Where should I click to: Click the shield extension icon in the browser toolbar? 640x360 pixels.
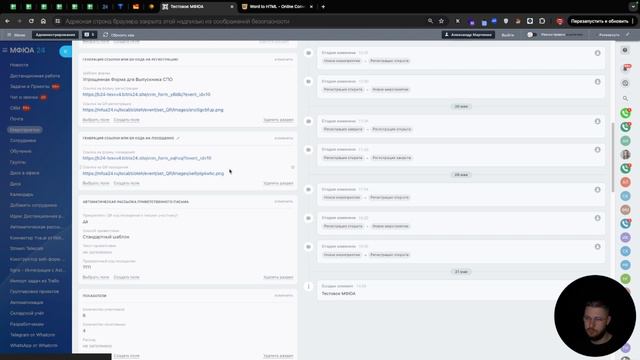506,21
